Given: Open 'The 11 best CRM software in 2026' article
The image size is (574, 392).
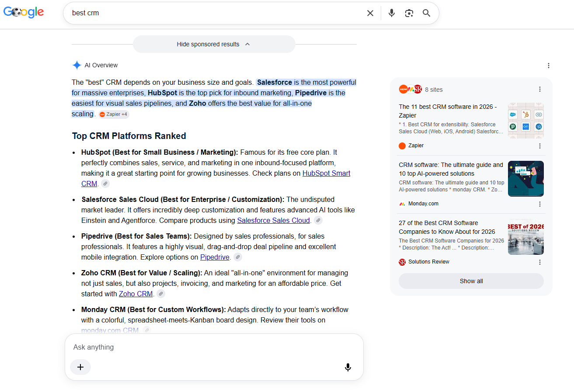Looking at the screenshot, I should pyautogui.click(x=448, y=111).
